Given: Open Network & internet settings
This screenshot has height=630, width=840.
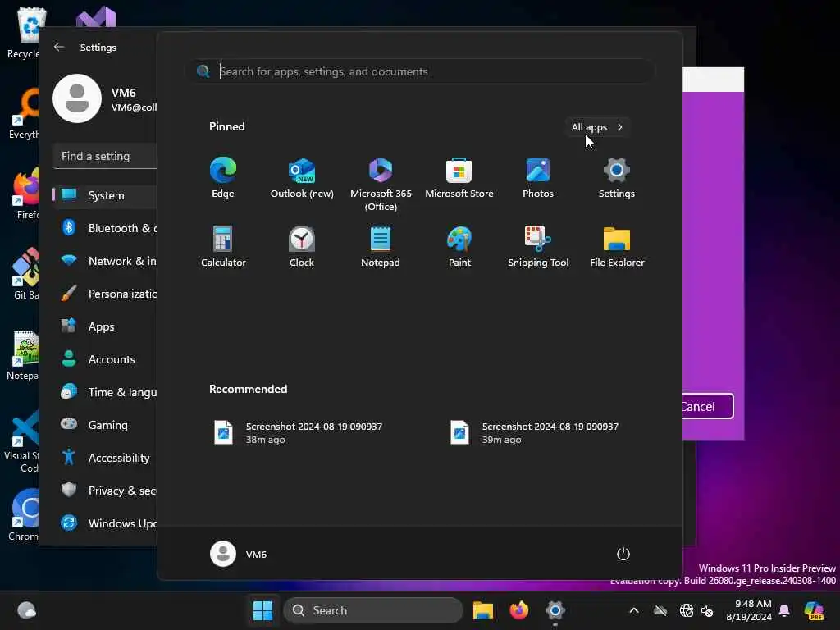Looking at the screenshot, I should [106, 261].
